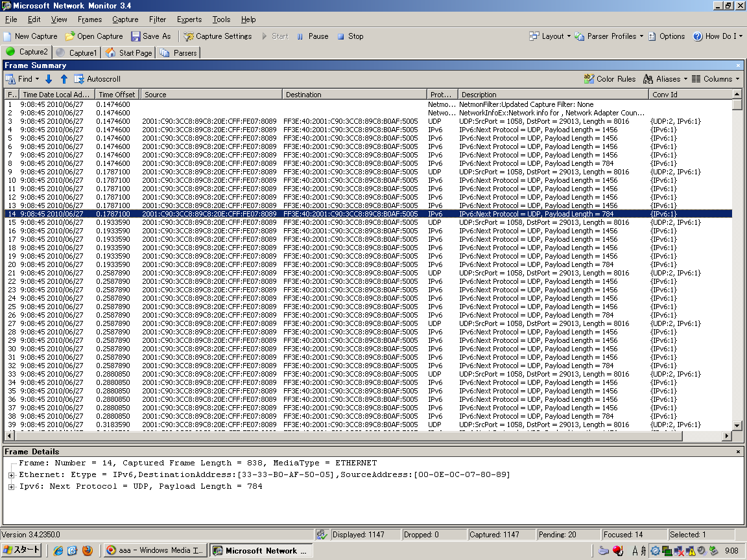
Task: Open the Aliases dropdown menu
Action: coord(665,79)
